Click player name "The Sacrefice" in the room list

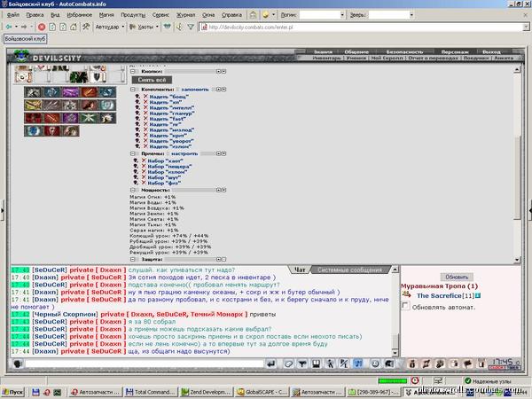pyautogui.click(x=440, y=296)
